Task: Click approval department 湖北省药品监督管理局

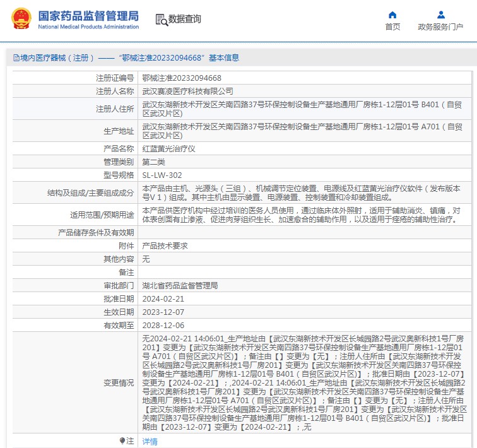Action: click(180, 286)
